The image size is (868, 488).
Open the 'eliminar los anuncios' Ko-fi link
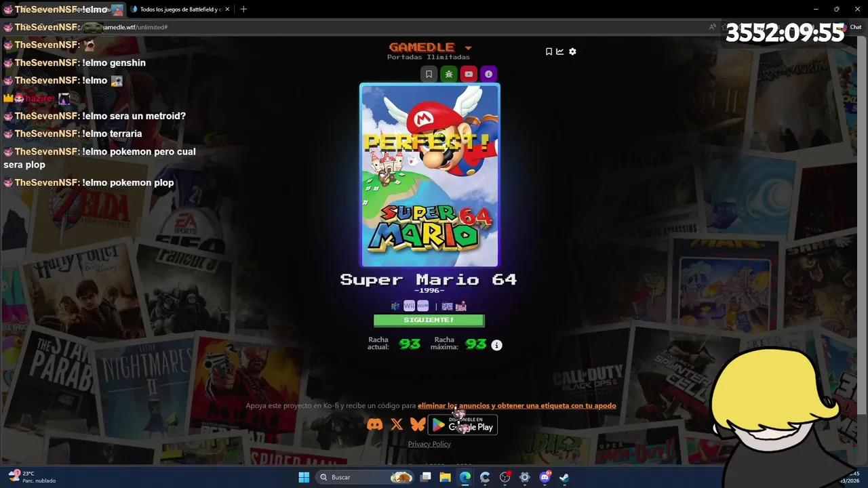coord(517,405)
